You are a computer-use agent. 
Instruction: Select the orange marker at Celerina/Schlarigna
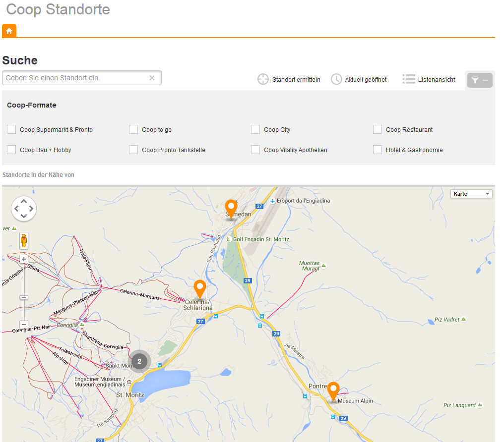click(199, 288)
